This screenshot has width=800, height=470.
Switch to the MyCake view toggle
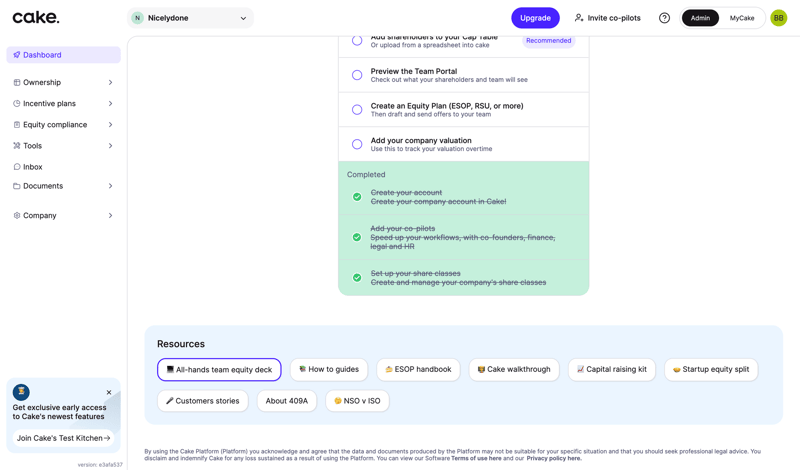(x=742, y=18)
